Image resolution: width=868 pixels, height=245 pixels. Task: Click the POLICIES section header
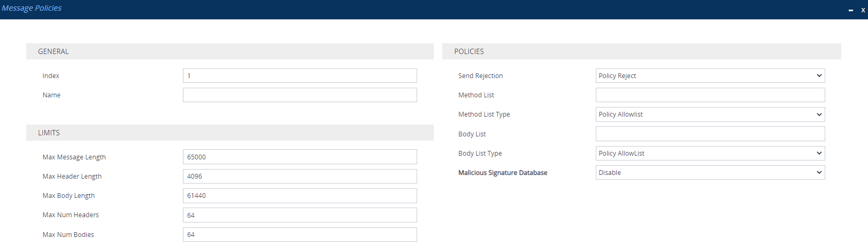469,51
